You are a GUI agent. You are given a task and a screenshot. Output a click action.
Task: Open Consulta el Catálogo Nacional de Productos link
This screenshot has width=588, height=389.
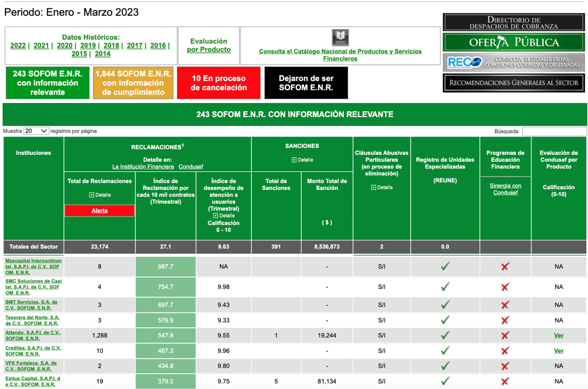pos(340,55)
